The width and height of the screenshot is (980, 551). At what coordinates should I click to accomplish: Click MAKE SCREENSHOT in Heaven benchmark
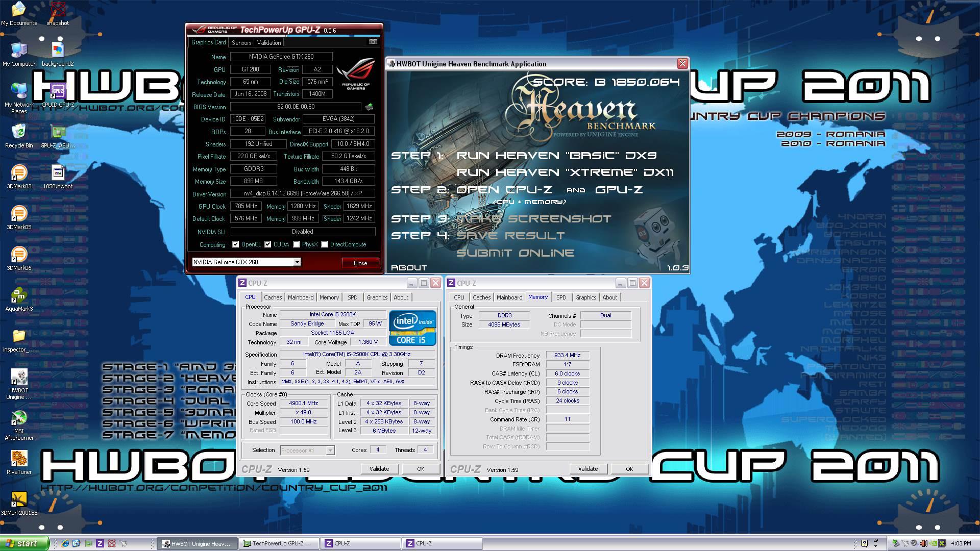[533, 219]
